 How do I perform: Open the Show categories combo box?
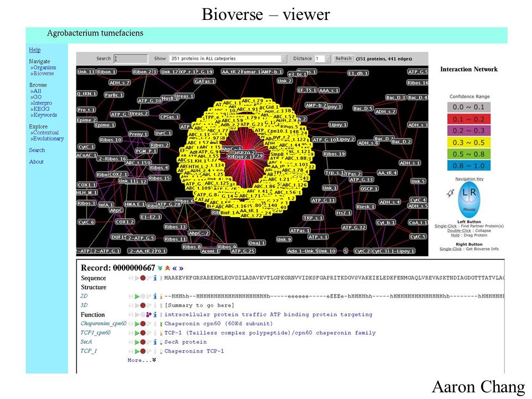tap(228, 59)
